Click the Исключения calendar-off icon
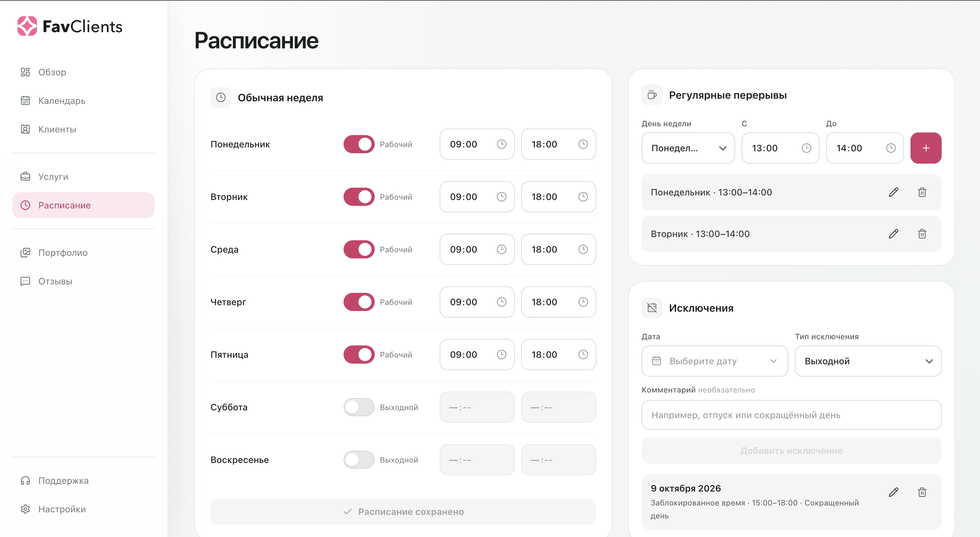Viewport: 980px width, 537px height. coord(652,308)
